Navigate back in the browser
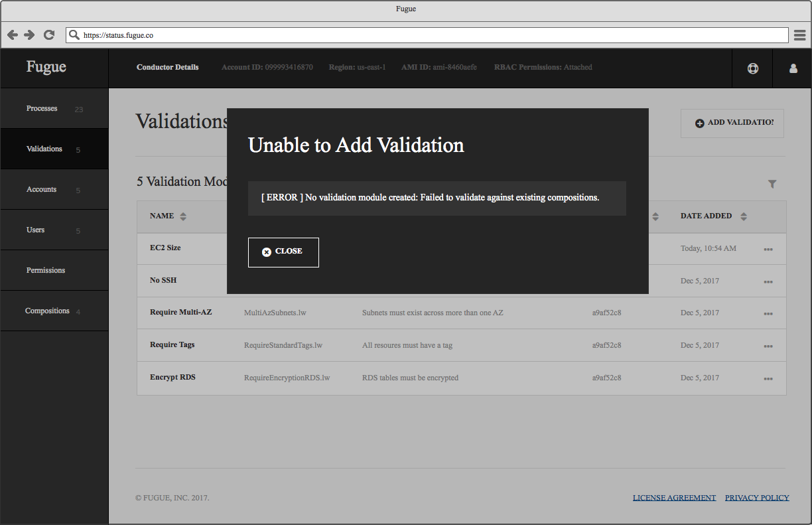Viewport: 812px width, 525px height. 12,35
